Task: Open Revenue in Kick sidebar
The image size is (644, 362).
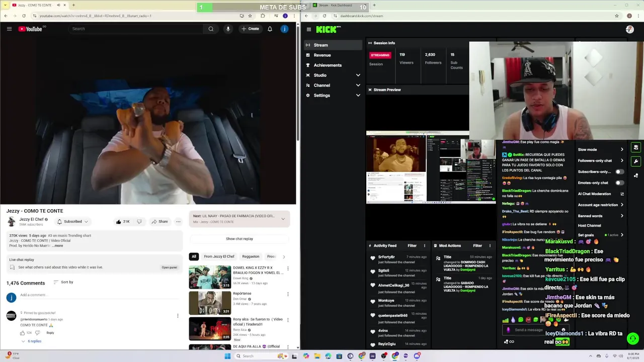Action: [333, 55]
